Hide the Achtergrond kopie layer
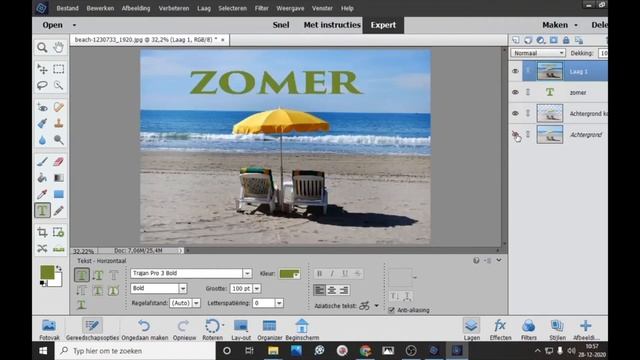The image size is (640, 360). pyautogui.click(x=515, y=113)
